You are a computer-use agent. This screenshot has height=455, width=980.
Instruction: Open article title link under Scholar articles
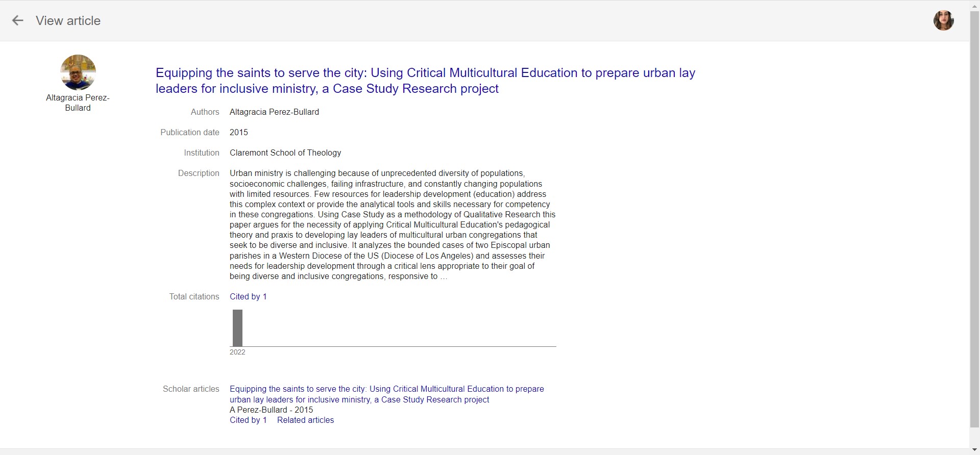click(386, 394)
